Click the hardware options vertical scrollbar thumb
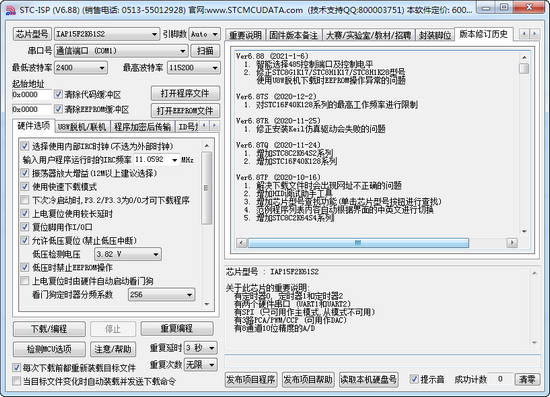Image resolution: width=550 pixels, height=397 pixels. [x=207, y=188]
